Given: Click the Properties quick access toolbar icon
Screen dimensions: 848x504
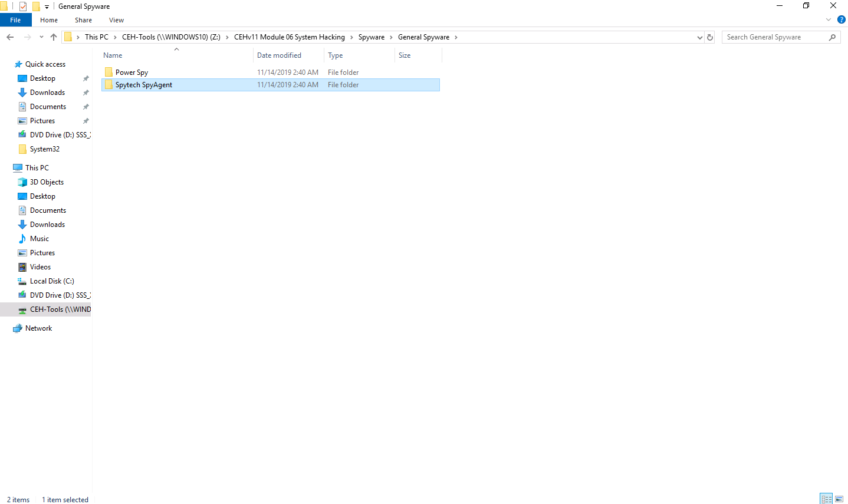Looking at the screenshot, I should (23, 6).
